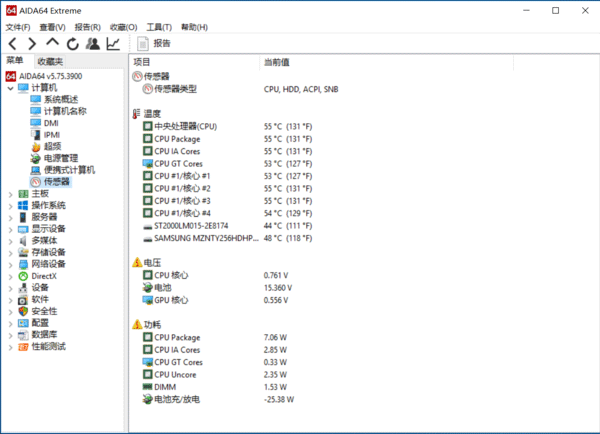
Task: Click the DIMM memory icon
Action: pyautogui.click(x=148, y=387)
